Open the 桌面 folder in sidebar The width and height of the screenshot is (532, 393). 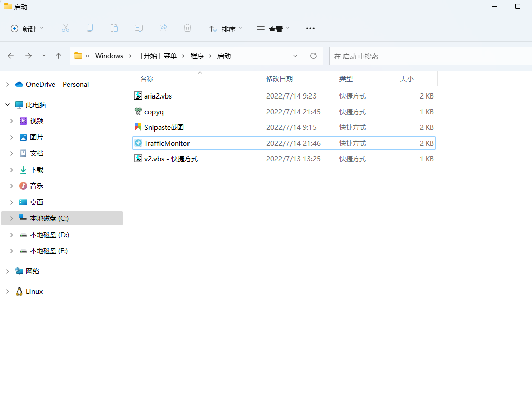coord(36,203)
